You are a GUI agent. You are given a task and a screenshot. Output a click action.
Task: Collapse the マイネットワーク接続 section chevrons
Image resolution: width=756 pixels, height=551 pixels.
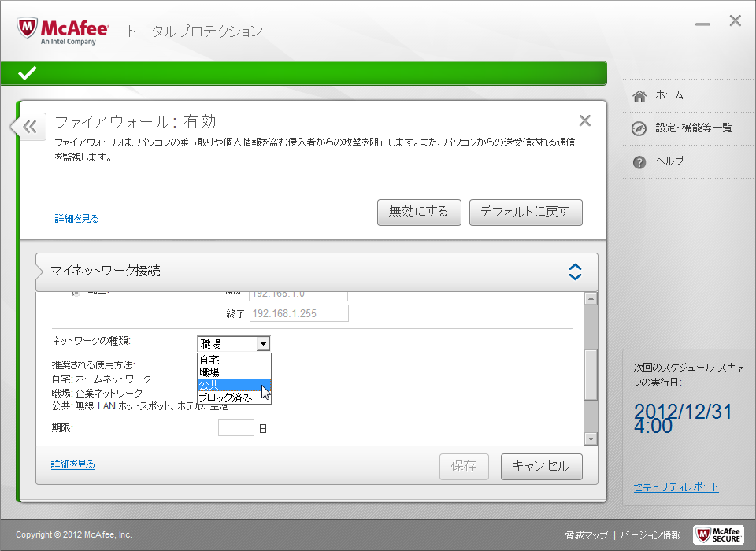click(x=575, y=272)
